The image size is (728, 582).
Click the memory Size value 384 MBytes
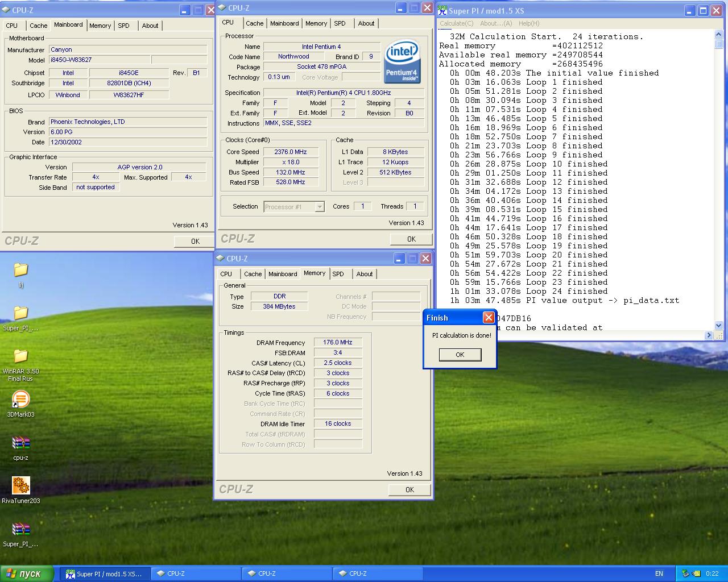279,306
